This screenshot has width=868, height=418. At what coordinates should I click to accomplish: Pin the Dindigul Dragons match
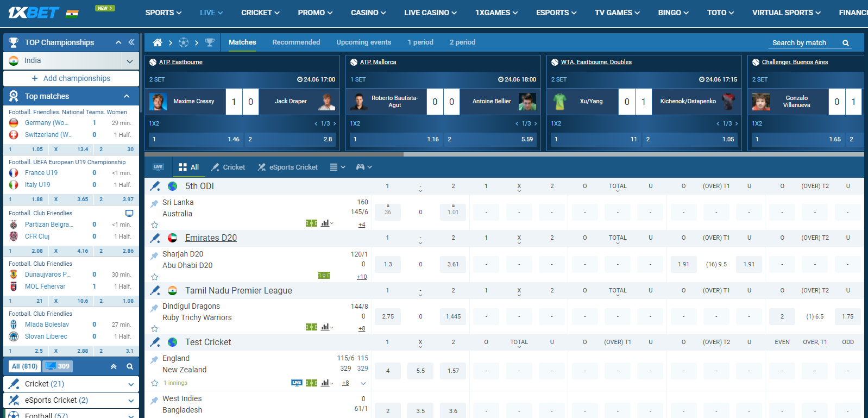tap(154, 308)
